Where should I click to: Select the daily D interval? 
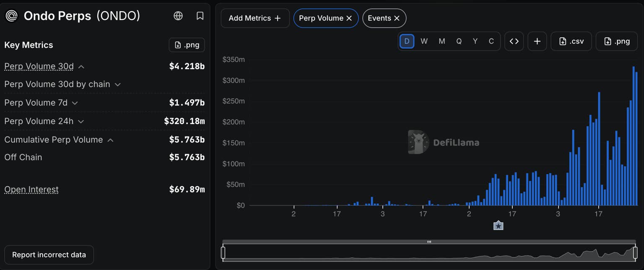click(x=407, y=41)
